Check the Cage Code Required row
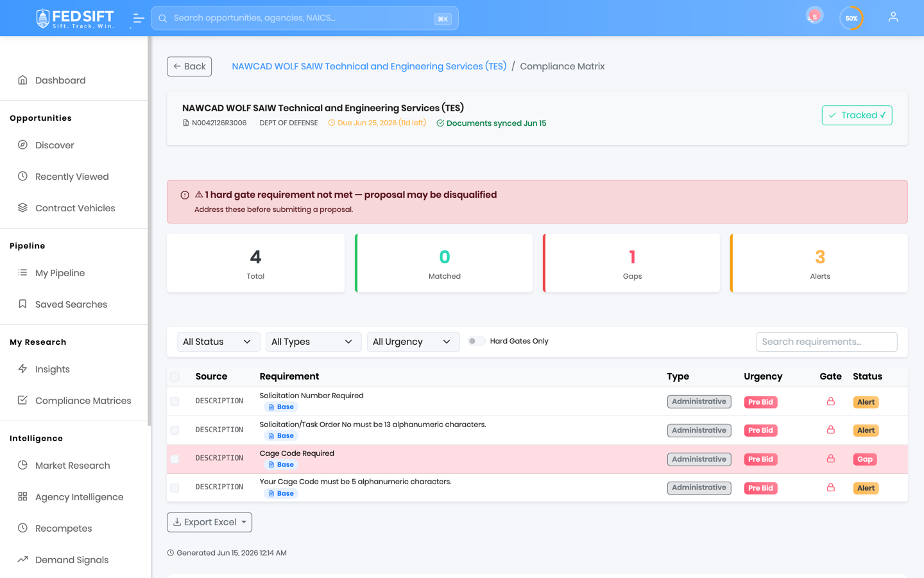This screenshot has width=924, height=578. [x=175, y=459]
